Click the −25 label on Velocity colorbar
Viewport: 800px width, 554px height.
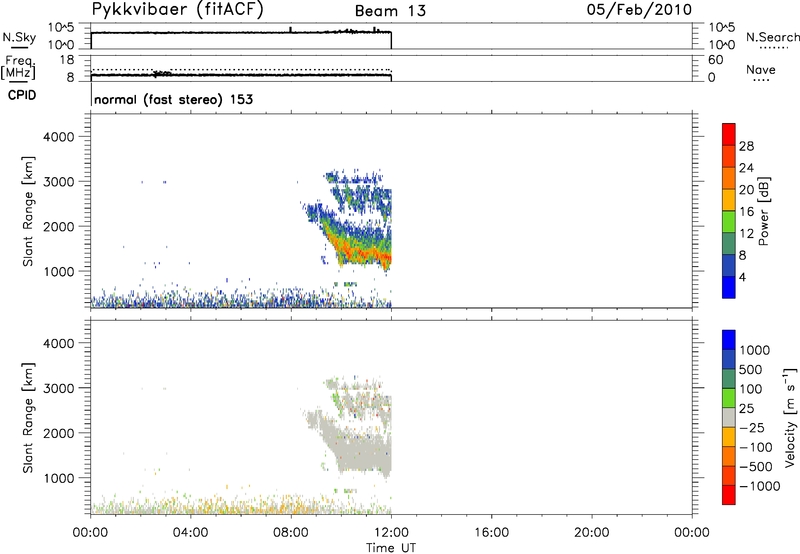coord(752,427)
